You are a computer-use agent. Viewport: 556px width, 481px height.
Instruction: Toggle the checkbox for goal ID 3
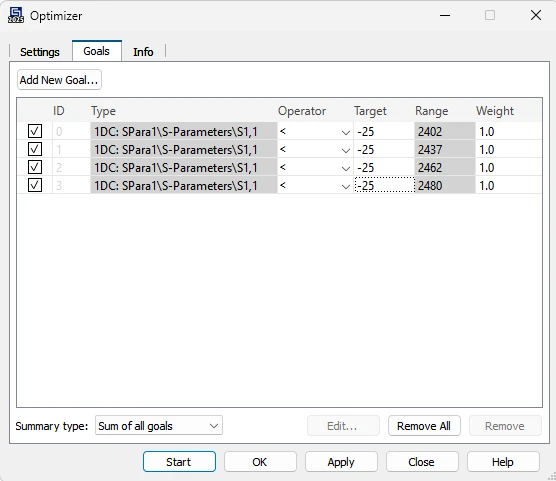tap(35, 185)
